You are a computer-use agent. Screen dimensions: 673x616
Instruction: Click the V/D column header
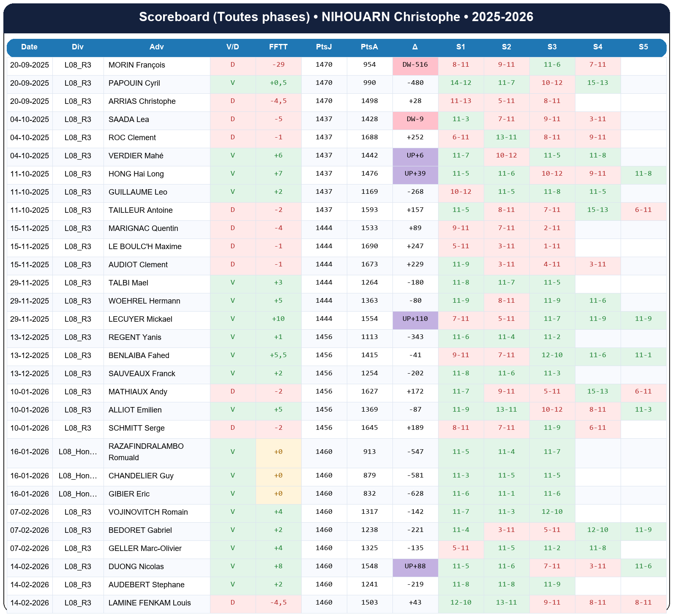click(232, 47)
